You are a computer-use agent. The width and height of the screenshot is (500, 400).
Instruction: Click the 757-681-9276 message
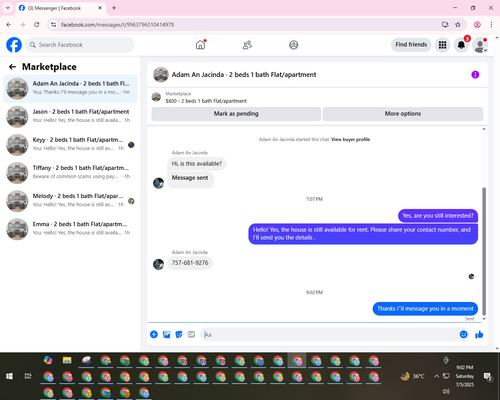point(190,263)
